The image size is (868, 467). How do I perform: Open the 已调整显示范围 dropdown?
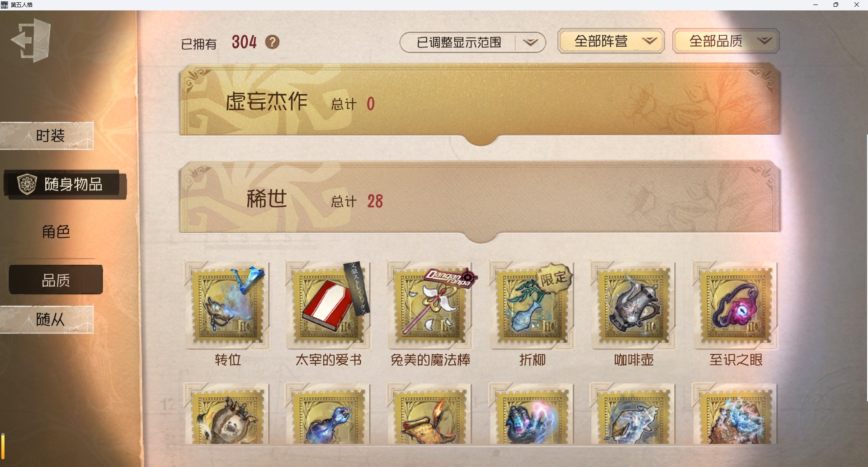[473, 43]
